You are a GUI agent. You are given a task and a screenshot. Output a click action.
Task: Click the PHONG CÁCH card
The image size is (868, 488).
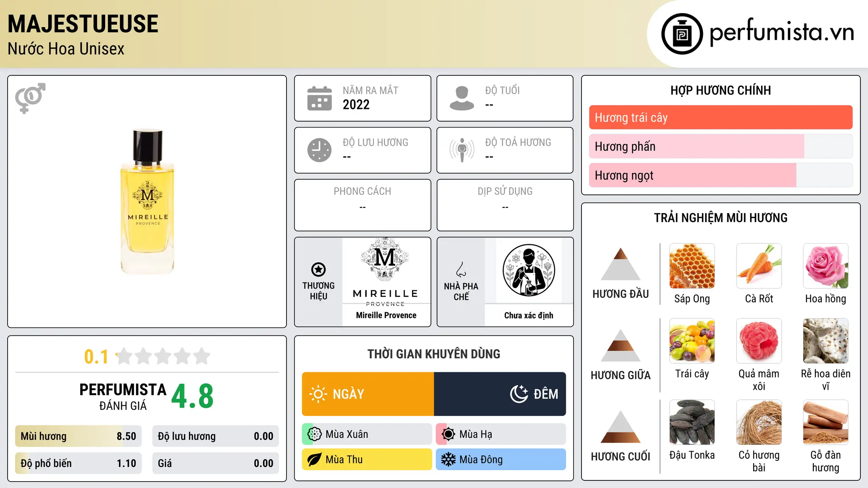click(362, 205)
